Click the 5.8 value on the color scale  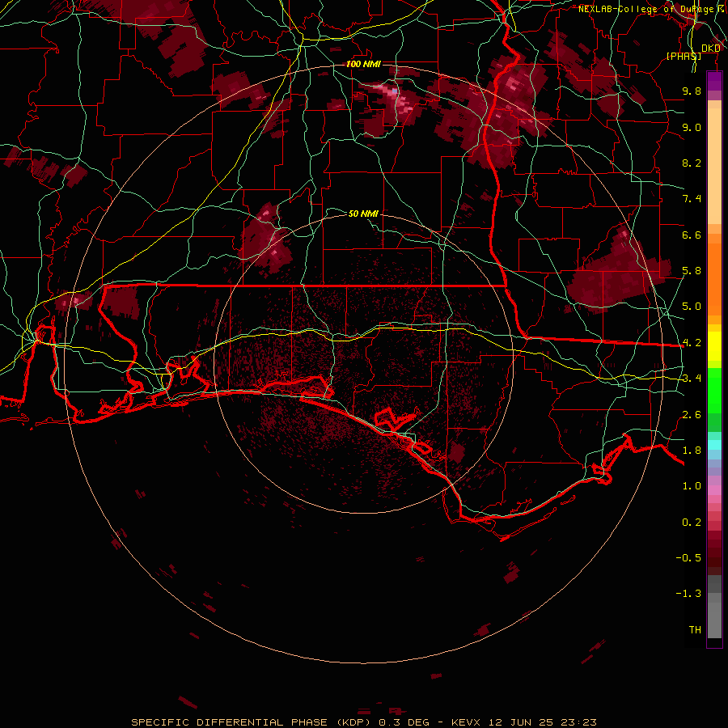[692, 271]
